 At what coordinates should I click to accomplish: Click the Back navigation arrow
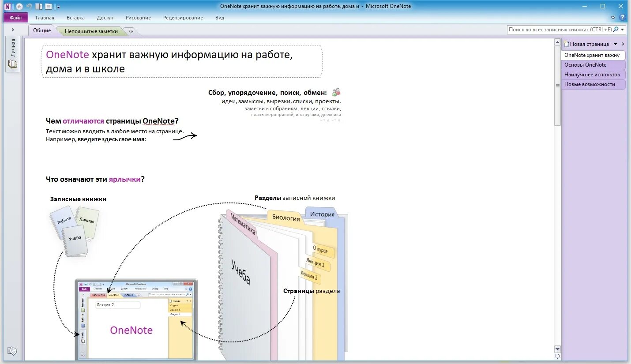coord(19,6)
